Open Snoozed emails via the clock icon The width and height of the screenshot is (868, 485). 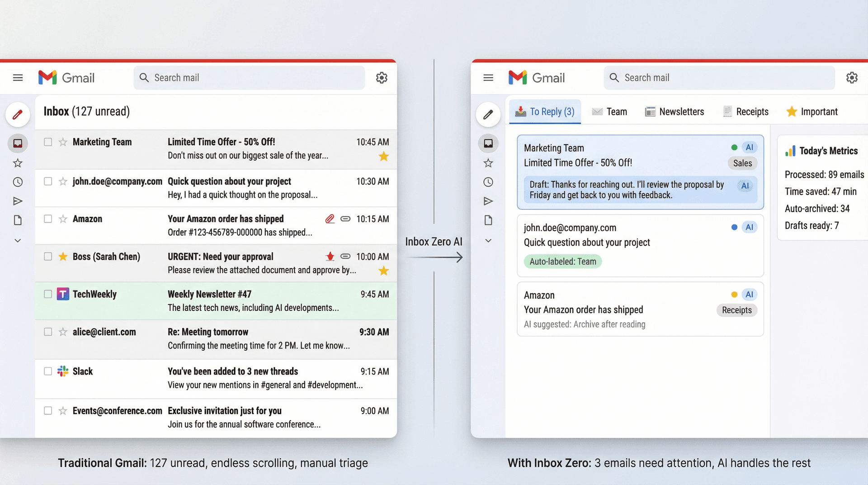(x=18, y=182)
